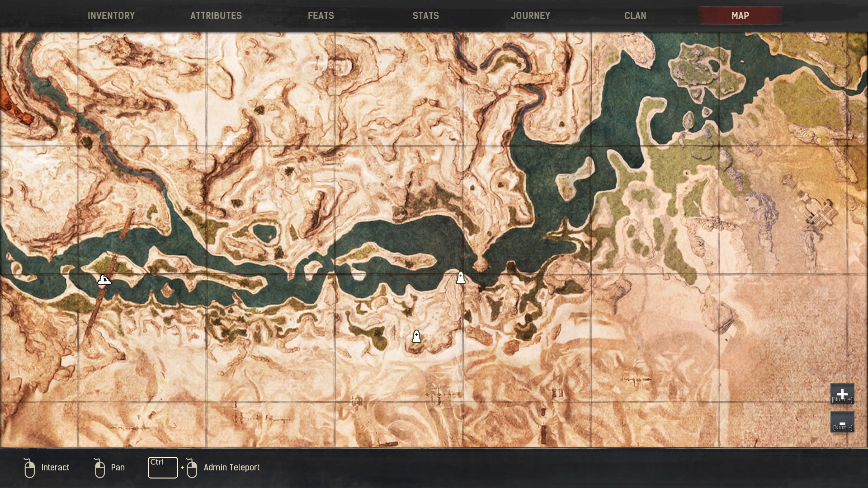Open the Clan tab
The height and width of the screenshot is (488, 868).
click(x=635, y=16)
